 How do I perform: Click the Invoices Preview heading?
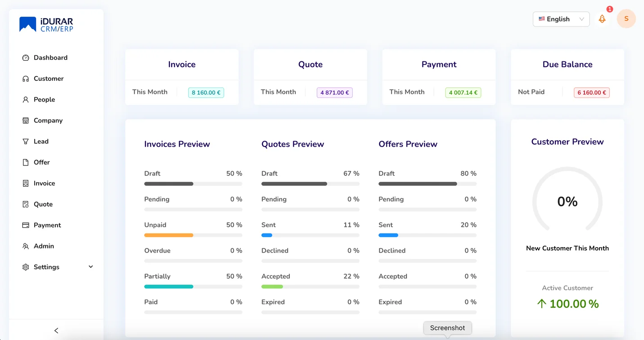click(x=177, y=144)
